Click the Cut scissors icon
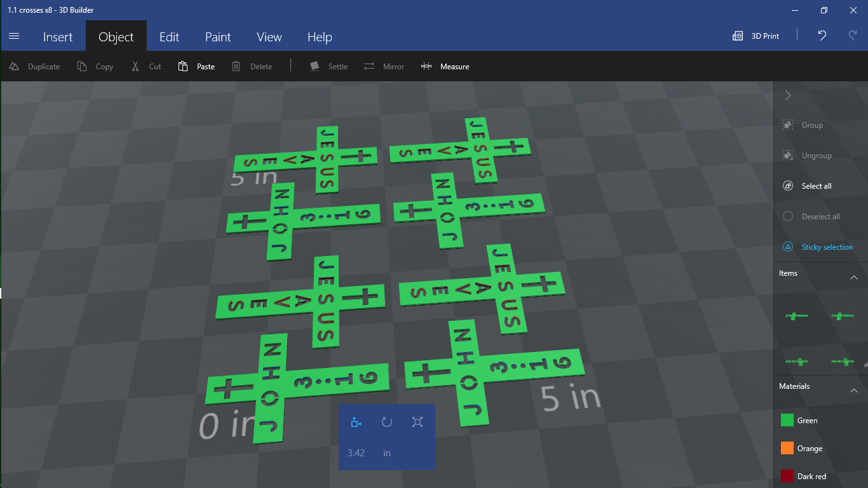 tap(135, 66)
